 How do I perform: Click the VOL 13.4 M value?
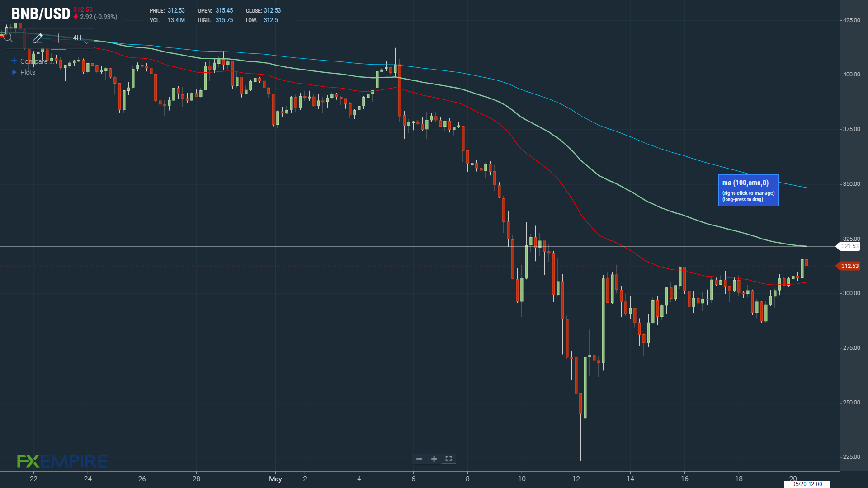tap(176, 20)
